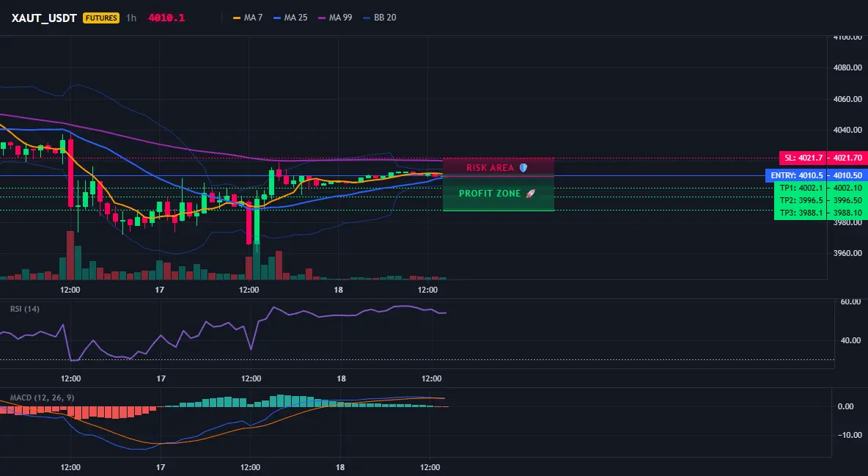The height and width of the screenshot is (476, 868).
Task: Click the 4060.00 price axis label
Action: pyautogui.click(x=847, y=99)
